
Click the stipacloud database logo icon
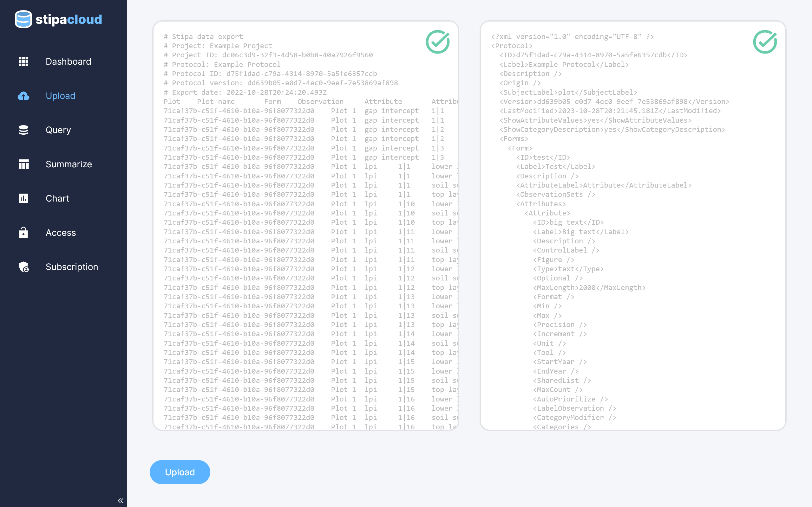23,19
